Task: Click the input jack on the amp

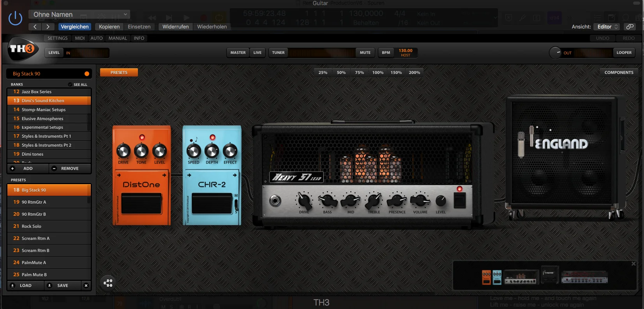Action: (x=275, y=201)
